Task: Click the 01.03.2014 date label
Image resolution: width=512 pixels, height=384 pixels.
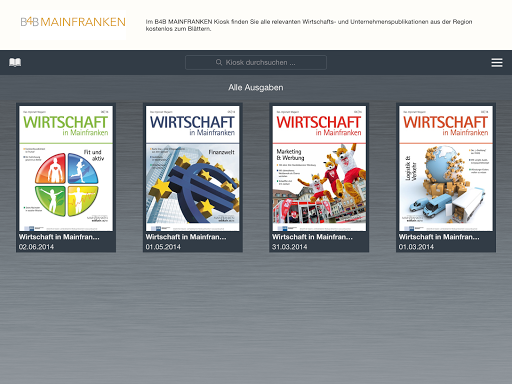Action: (416, 247)
